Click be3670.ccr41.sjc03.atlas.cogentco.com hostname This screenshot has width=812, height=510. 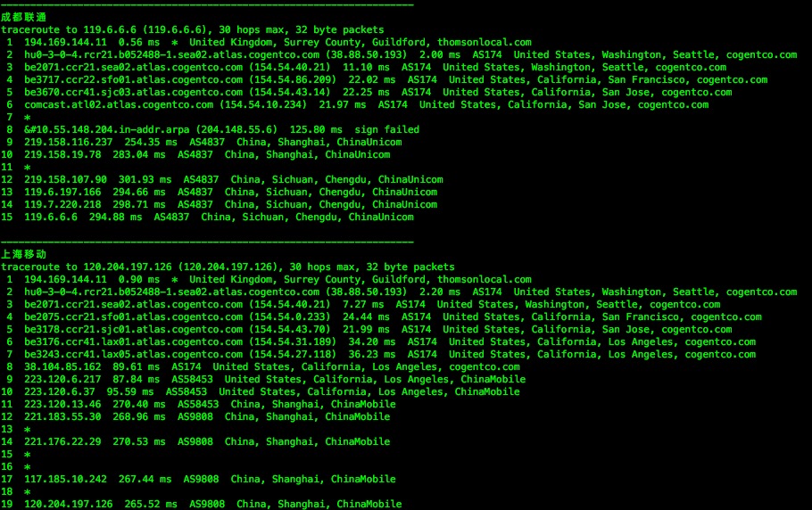click(133, 92)
